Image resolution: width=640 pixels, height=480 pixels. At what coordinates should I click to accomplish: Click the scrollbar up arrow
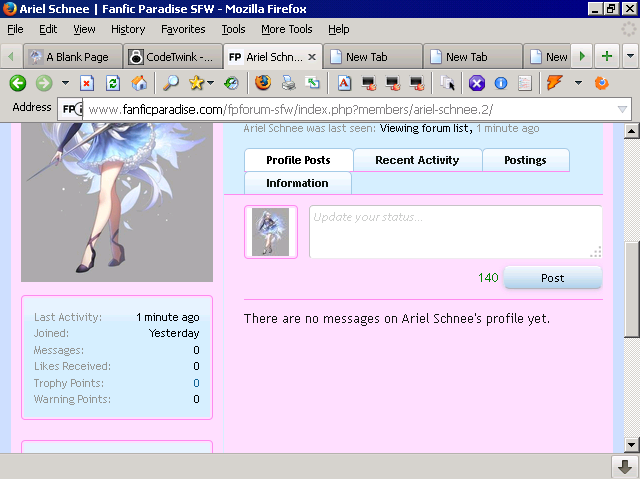[631, 131]
